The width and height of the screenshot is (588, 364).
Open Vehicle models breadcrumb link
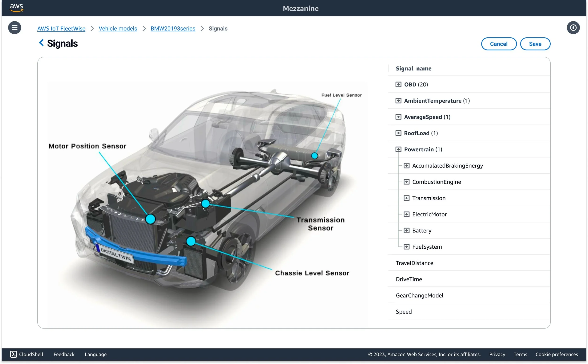(118, 28)
